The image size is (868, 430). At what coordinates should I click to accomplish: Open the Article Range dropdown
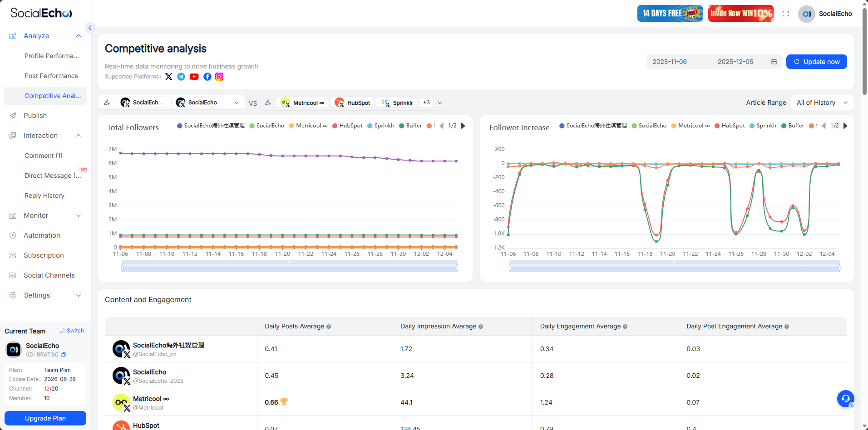[x=822, y=103]
